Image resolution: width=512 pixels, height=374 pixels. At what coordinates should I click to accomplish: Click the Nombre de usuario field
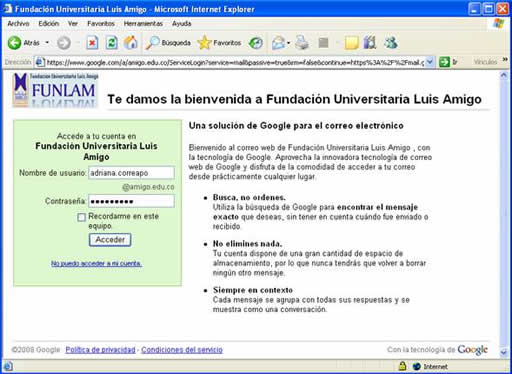coord(131,173)
